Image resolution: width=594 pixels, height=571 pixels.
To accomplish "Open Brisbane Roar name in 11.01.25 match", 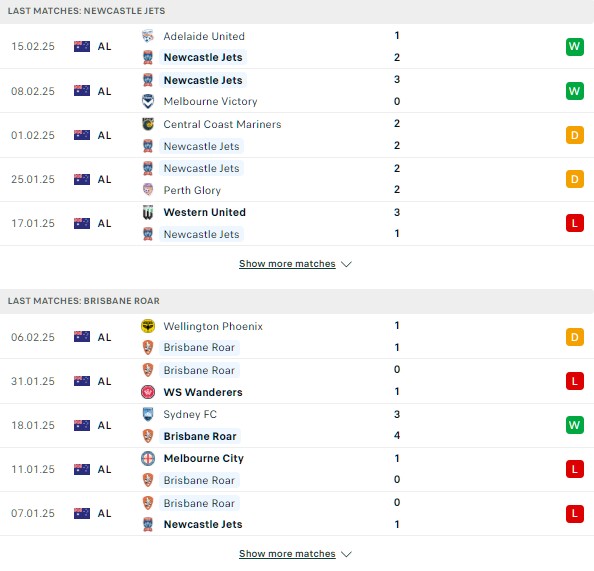I will [x=199, y=480].
